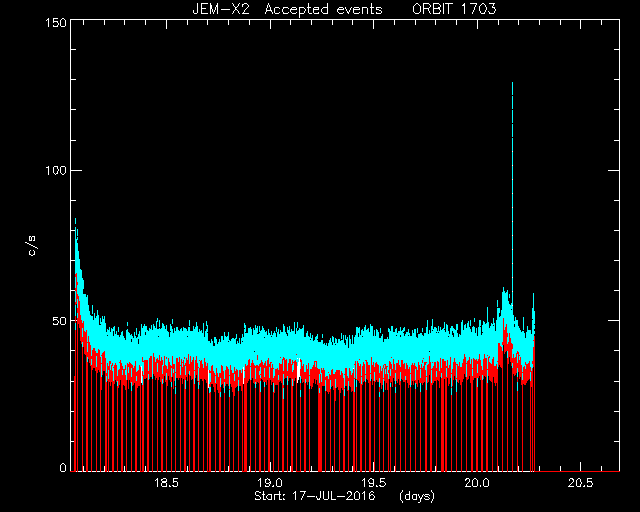
Task: Click the y-axis tick label 150
Action: pyautogui.click(x=56, y=22)
